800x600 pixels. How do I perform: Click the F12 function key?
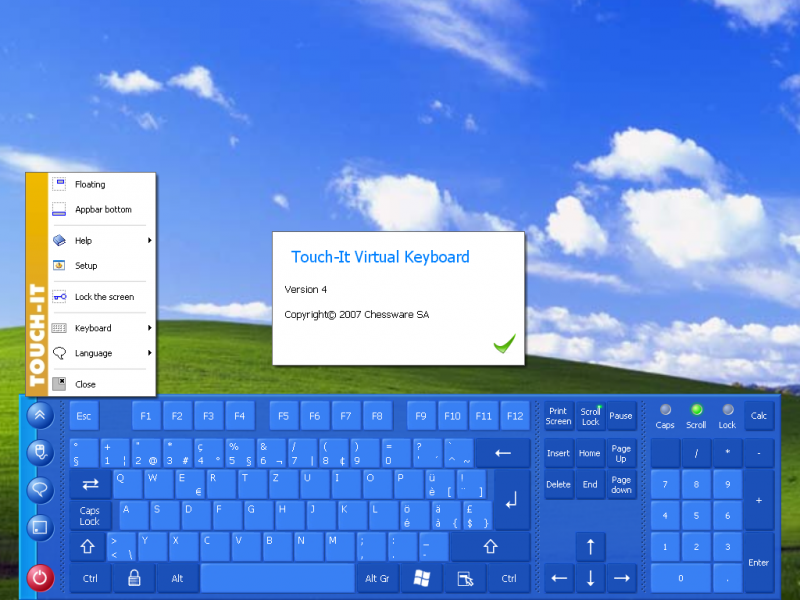pyautogui.click(x=515, y=416)
